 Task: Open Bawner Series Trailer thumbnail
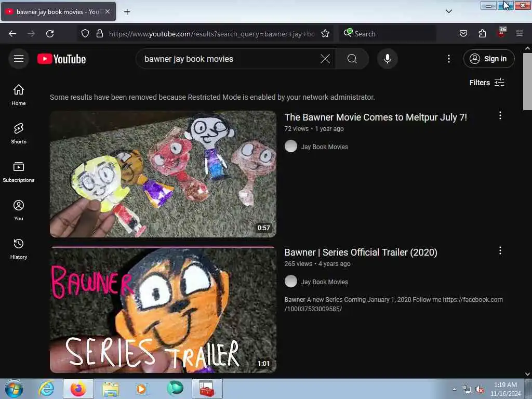point(163,310)
